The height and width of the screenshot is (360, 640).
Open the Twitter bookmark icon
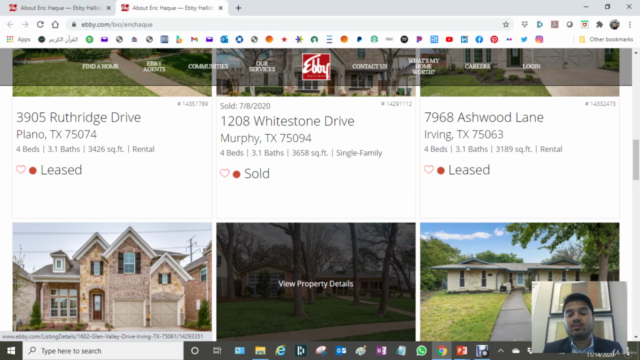pyautogui.click(x=524, y=39)
